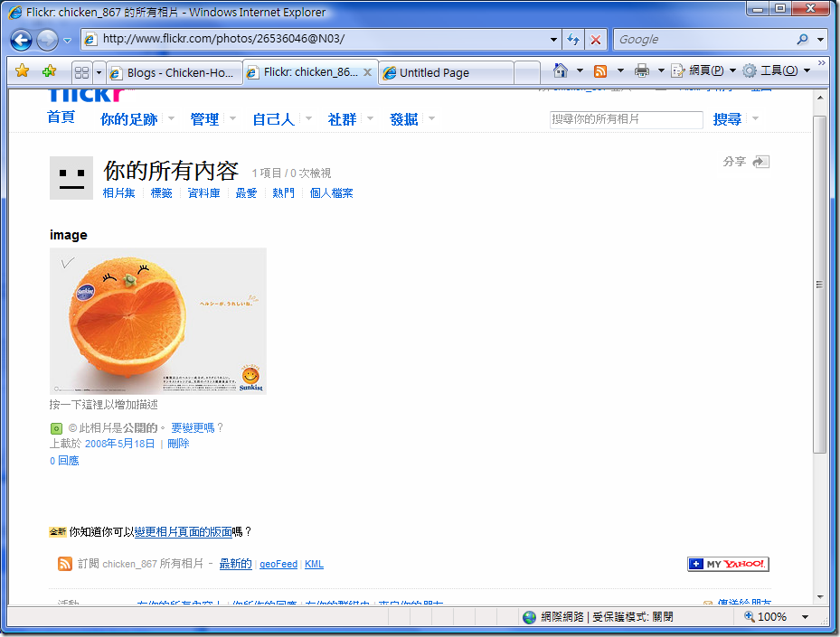Click the MY YAHOO! subscription button

(727, 563)
